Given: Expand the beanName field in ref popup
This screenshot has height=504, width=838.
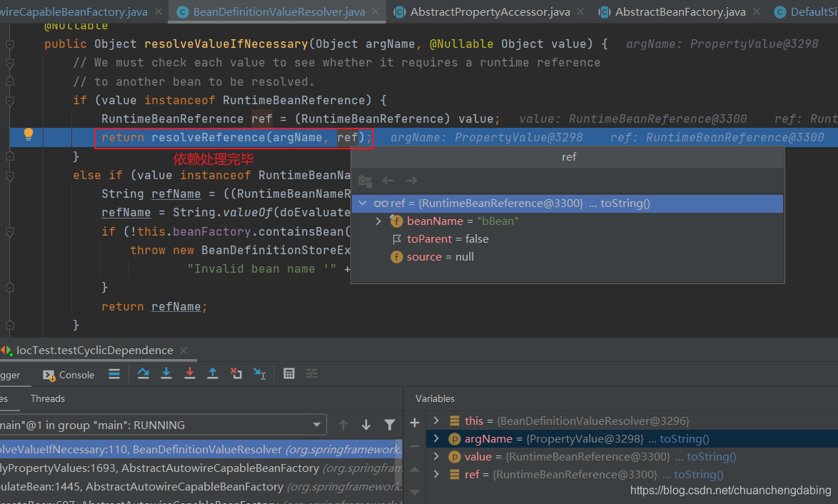Looking at the screenshot, I should coord(378,221).
